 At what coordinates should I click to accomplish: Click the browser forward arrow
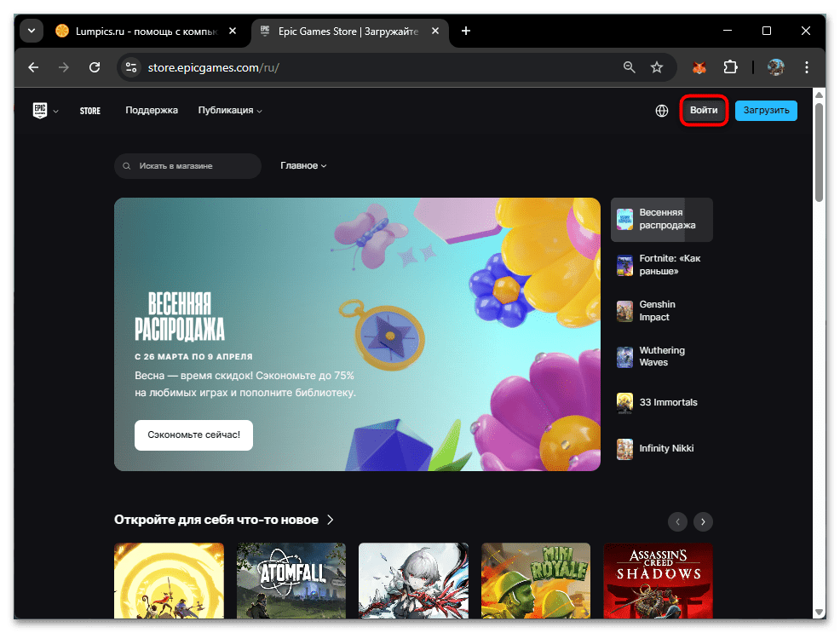coord(64,67)
